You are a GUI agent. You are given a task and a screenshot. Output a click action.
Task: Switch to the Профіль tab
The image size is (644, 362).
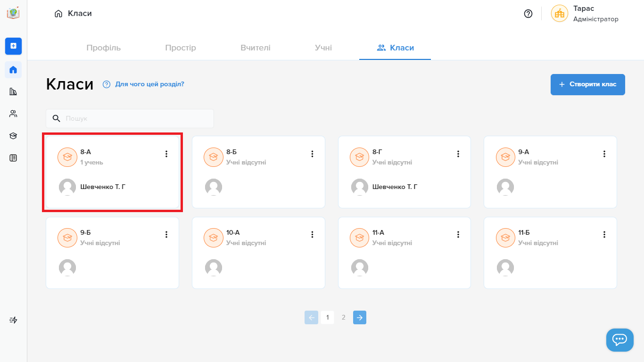click(104, 48)
